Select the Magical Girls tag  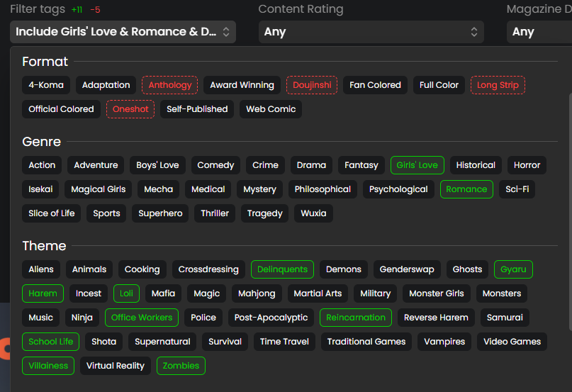tap(98, 189)
